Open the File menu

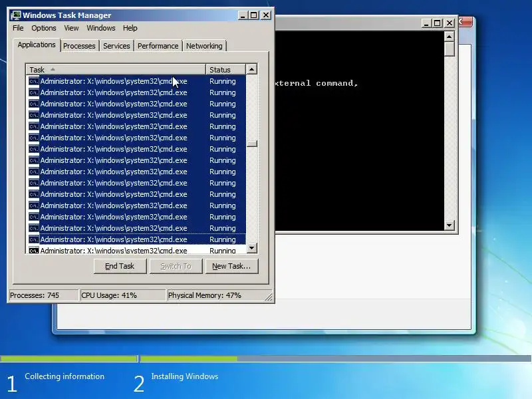point(18,28)
